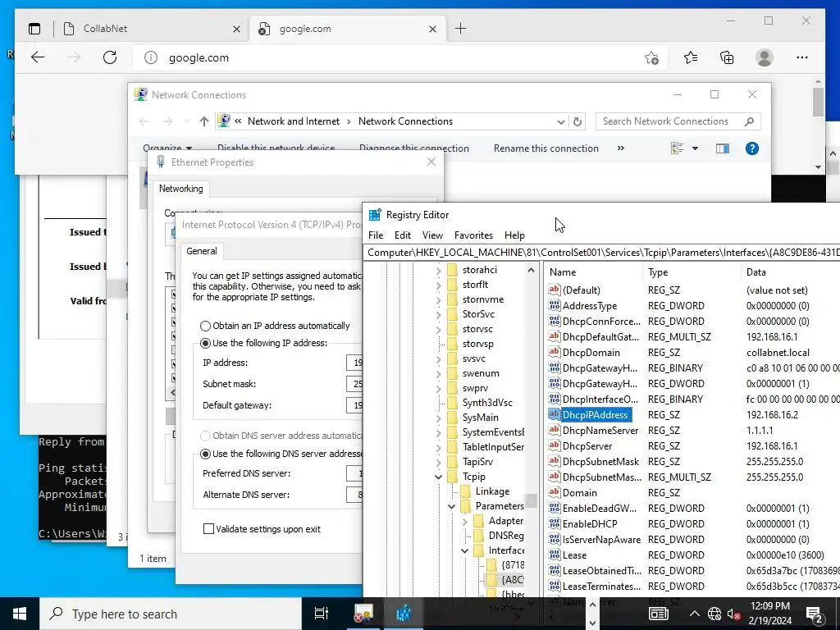Select Use the following IP address

[205, 343]
